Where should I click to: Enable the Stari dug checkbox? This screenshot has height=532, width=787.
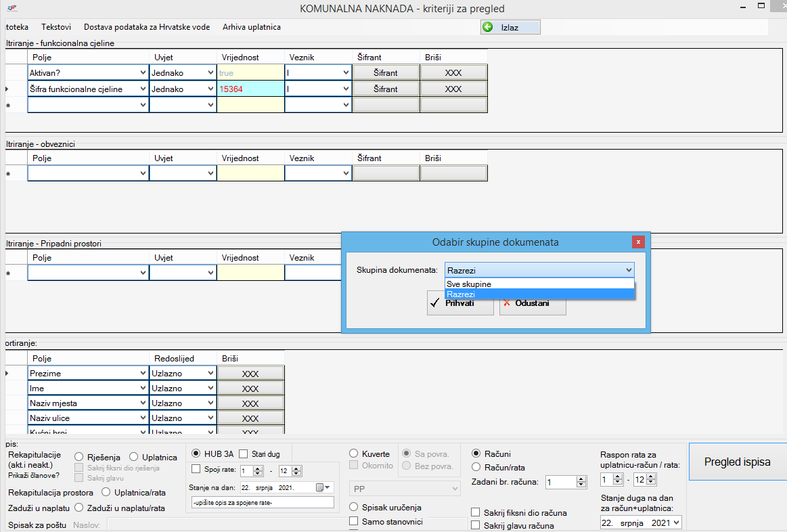244,453
